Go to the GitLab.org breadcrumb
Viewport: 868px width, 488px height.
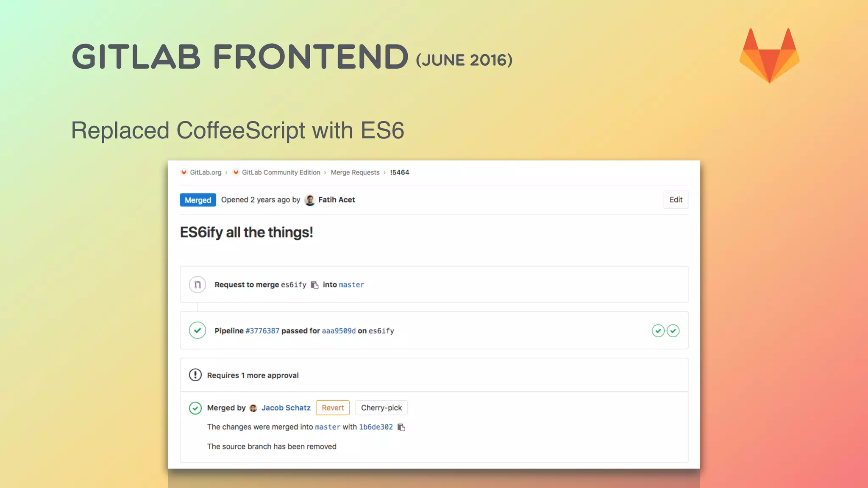pyautogui.click(x=205, y=172)
